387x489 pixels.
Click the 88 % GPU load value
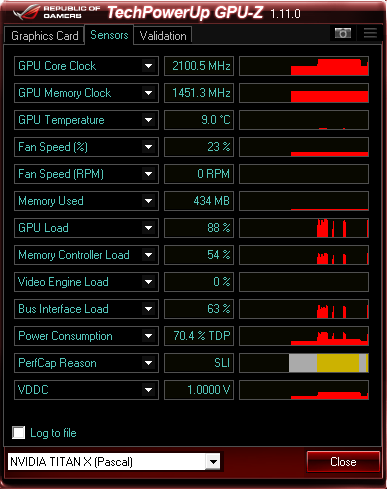(199, 228)
